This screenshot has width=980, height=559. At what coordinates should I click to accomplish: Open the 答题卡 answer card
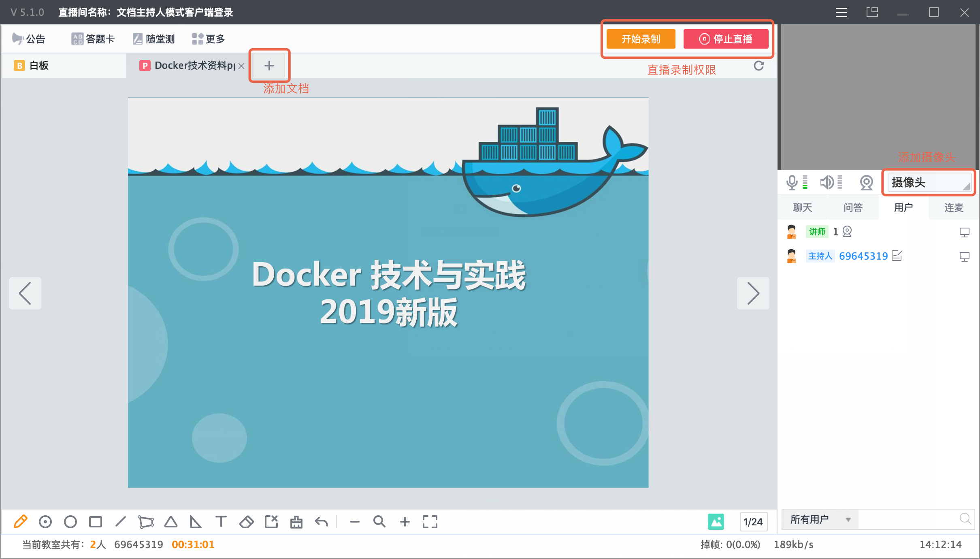93,39
